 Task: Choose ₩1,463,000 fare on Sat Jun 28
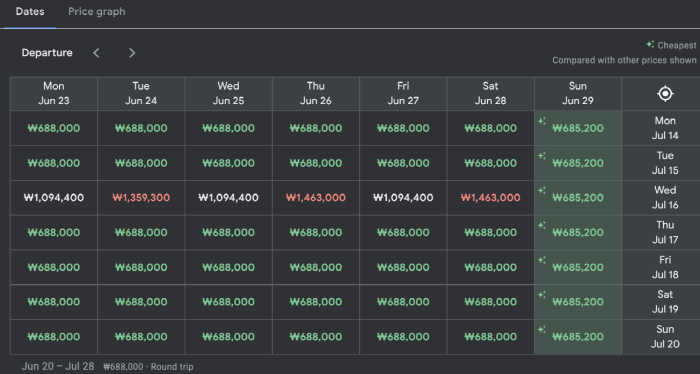[490, 198]
